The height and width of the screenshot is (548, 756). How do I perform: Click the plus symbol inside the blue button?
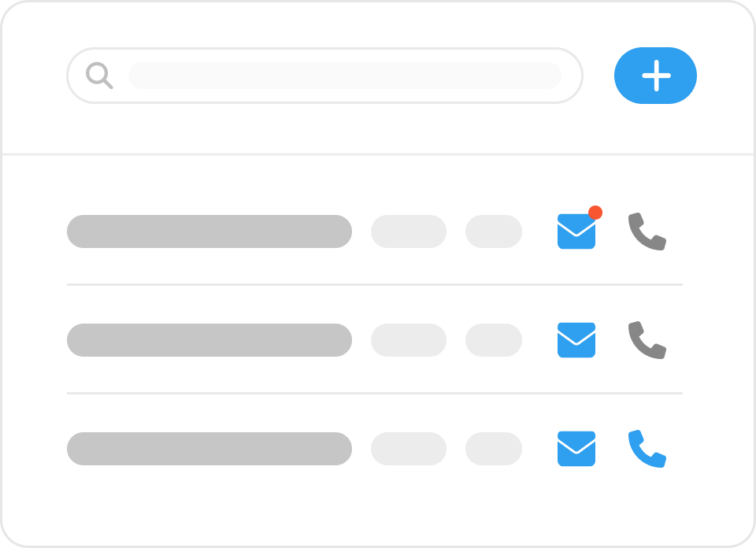tap(656, 76)
